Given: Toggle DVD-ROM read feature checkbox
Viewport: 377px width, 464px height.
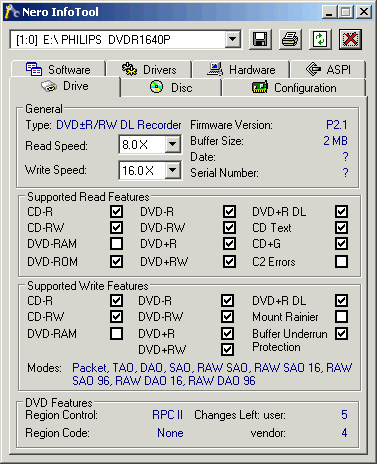Looking at the screenshot, I should (x=116, y=262).
